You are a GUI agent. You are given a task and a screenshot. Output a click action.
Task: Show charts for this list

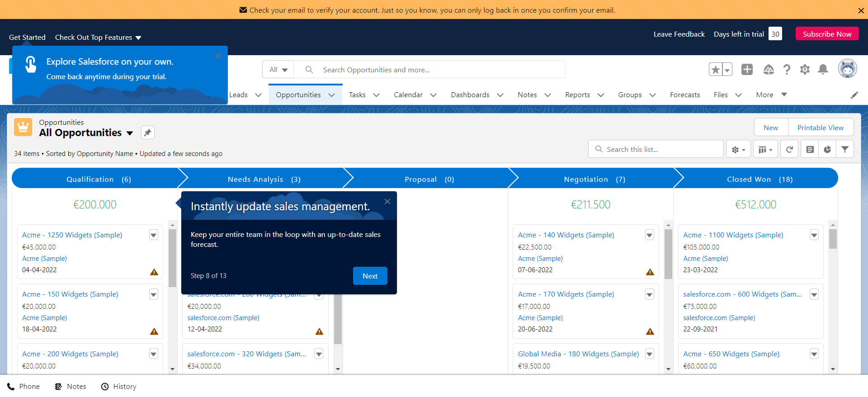(827, 149)
